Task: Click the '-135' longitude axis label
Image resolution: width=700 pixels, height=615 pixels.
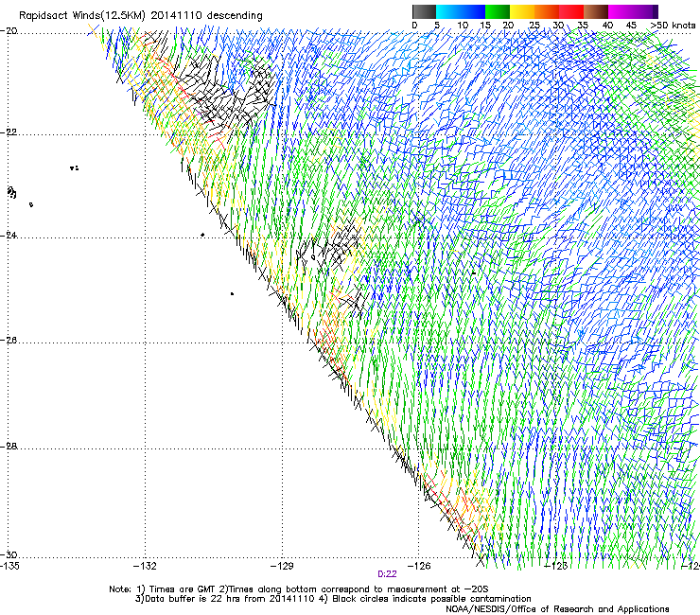Action: coord(9,566)
